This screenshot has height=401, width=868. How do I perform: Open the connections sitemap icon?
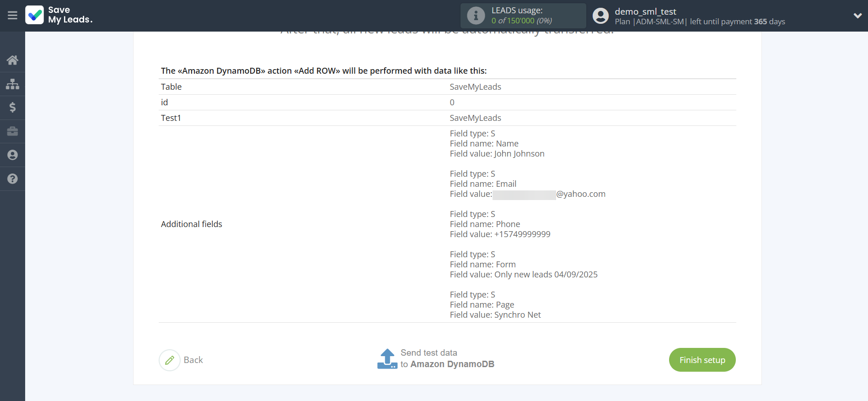click(x=12, y=84)
